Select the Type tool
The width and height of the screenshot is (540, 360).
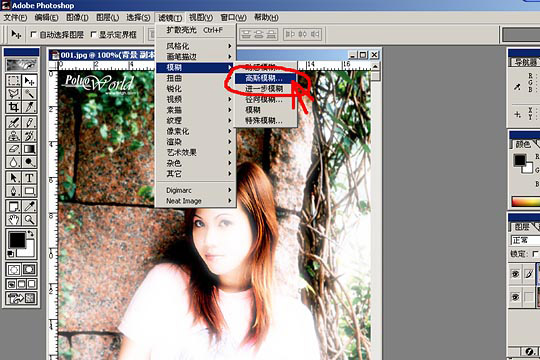pyautogui.click(x=29, y=178)
